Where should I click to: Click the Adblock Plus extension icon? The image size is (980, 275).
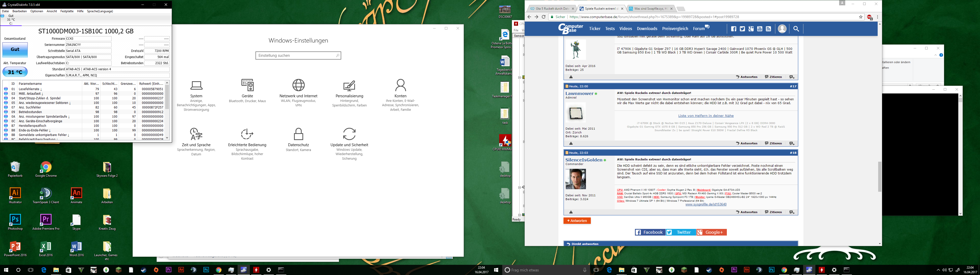(869, 17)
